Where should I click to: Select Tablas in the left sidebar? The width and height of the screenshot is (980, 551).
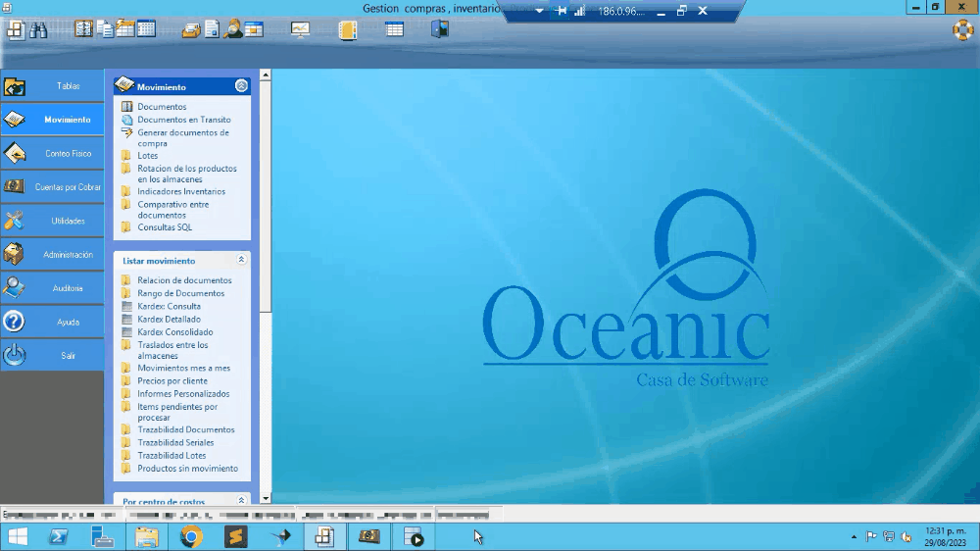pos(53,86)
